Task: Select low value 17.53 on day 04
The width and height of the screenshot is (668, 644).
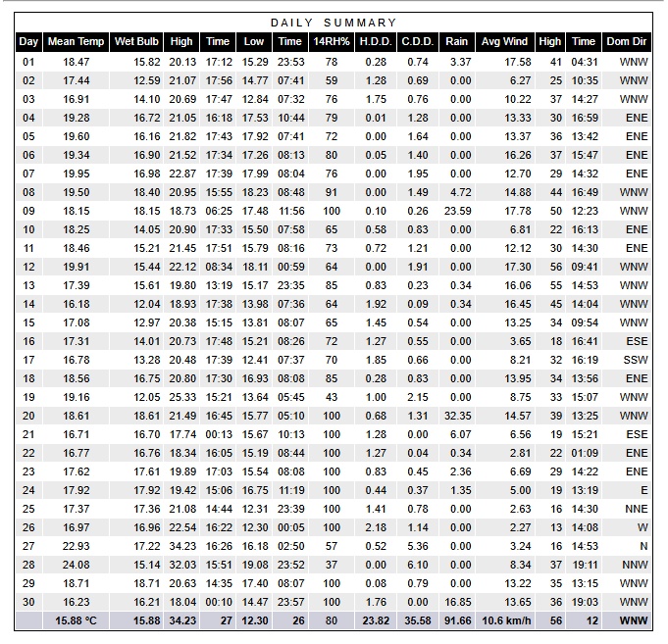Action: pos(255,118)
